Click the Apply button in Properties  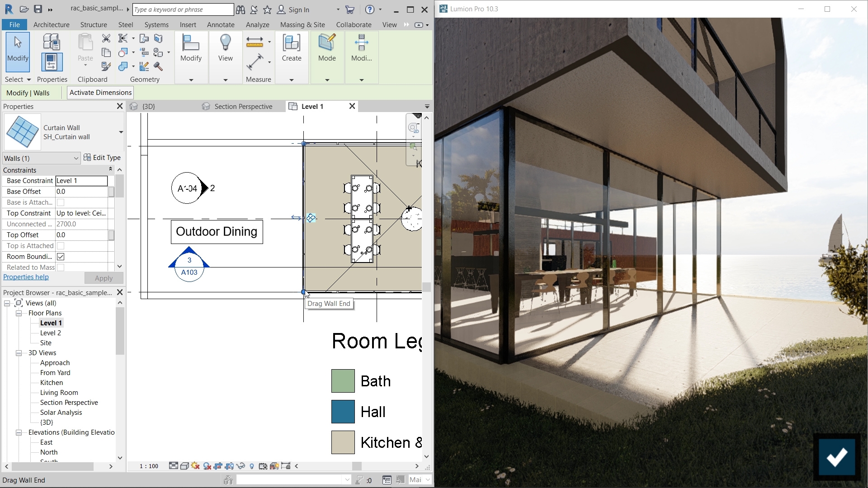click(x=103, y=278)
